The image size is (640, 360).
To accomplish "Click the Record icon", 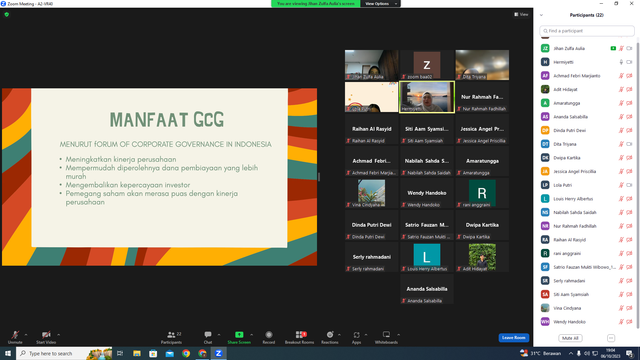I will point(269,335).
